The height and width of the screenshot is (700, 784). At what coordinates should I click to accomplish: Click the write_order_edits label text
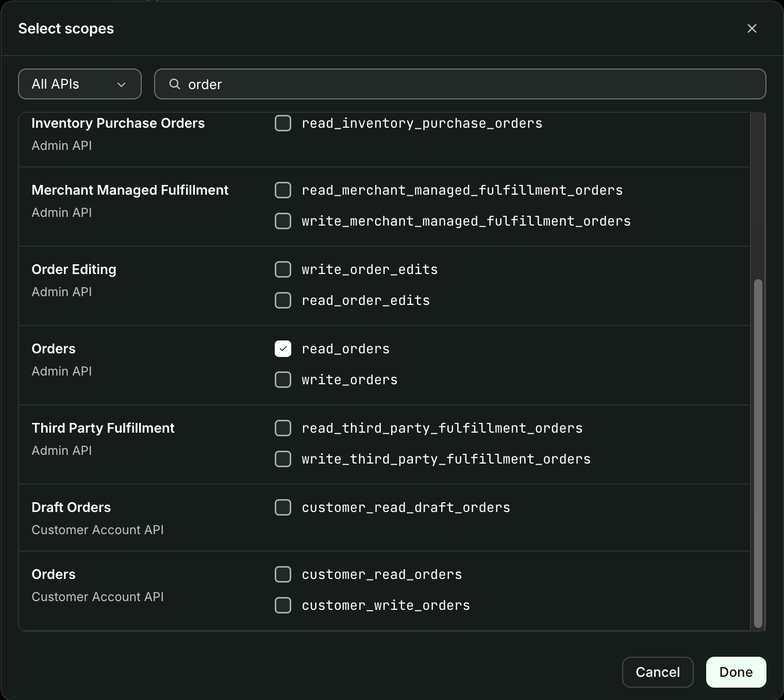tap(370, 269)
